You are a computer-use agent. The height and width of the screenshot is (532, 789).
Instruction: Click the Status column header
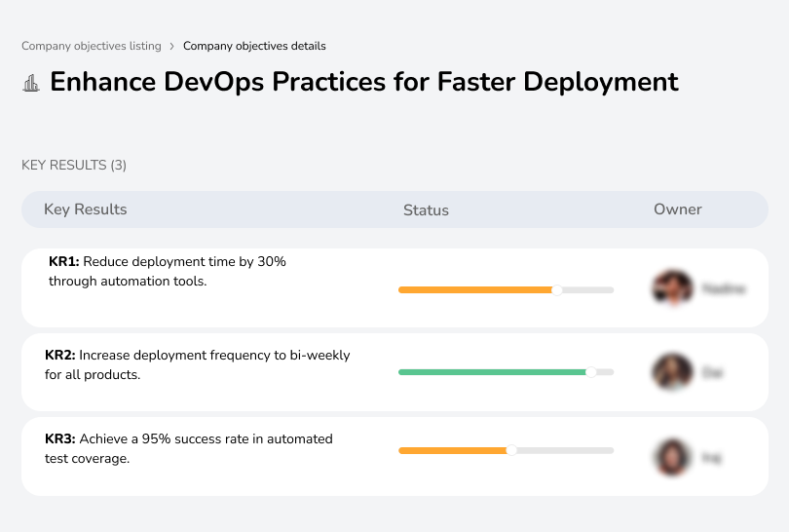point(426,209)
